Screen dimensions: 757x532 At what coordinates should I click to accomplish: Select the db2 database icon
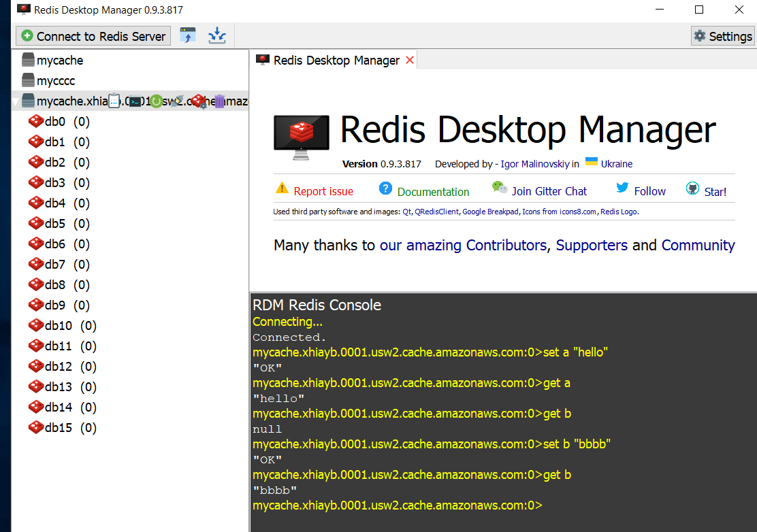pyautogui.click(x=35, y=162)
